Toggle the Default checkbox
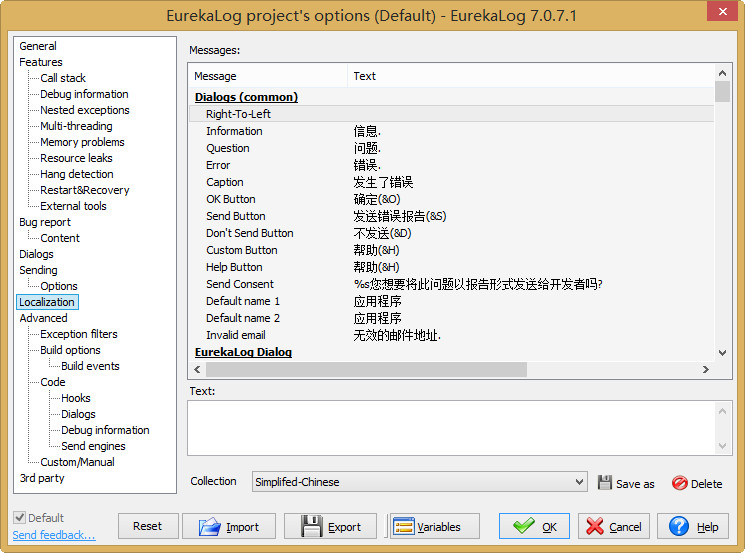Image resolution: width=745 pixels, height=553 pixels. 19,517
